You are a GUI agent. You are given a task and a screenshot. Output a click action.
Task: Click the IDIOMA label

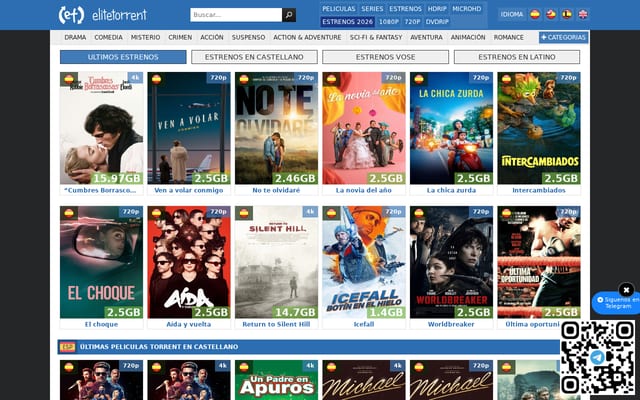pyautogui.click(x=512, y=14)
